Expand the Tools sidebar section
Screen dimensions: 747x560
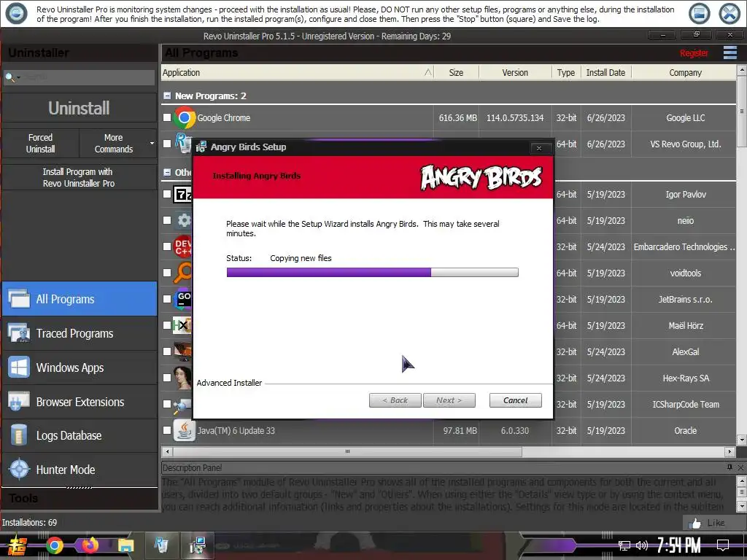(79, 498)
